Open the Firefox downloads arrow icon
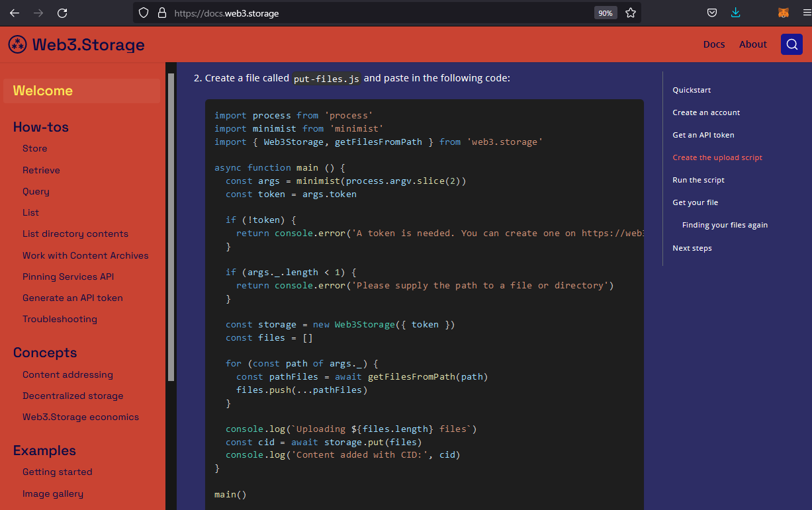 735,13
